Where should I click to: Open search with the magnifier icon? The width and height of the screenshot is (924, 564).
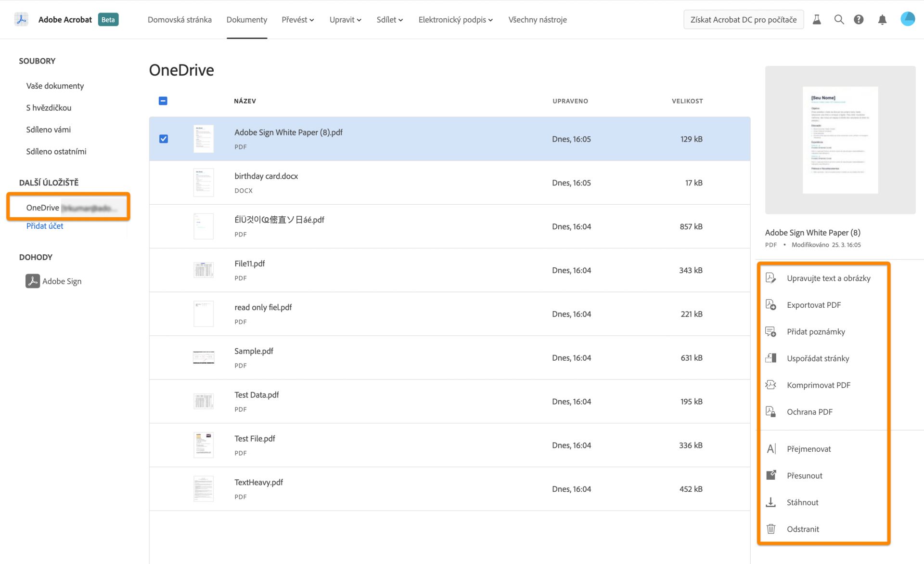click(x=839, y=19)
